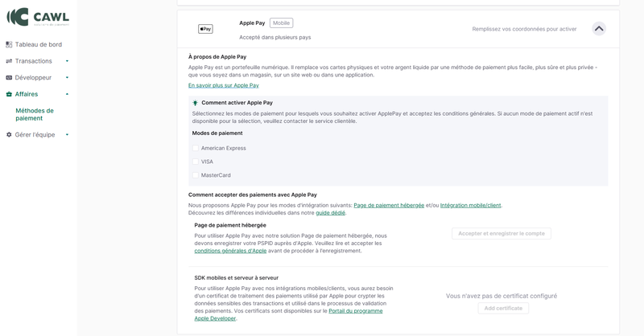The width and height of the screenshot is (644, 336).
Task: Collapse the Apple Pay section chevron
Action: pyautogui.click(x=599, y=29)
